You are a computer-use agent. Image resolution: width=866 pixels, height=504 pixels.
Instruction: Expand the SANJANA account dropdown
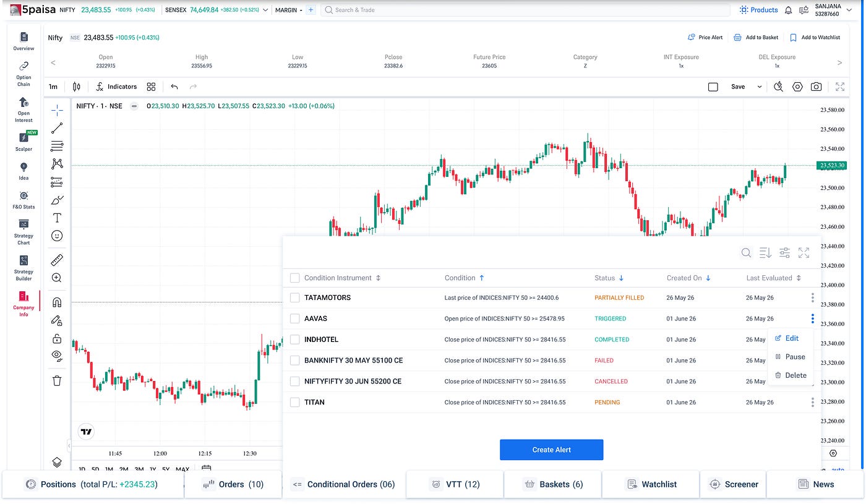(x=849, y=10)
